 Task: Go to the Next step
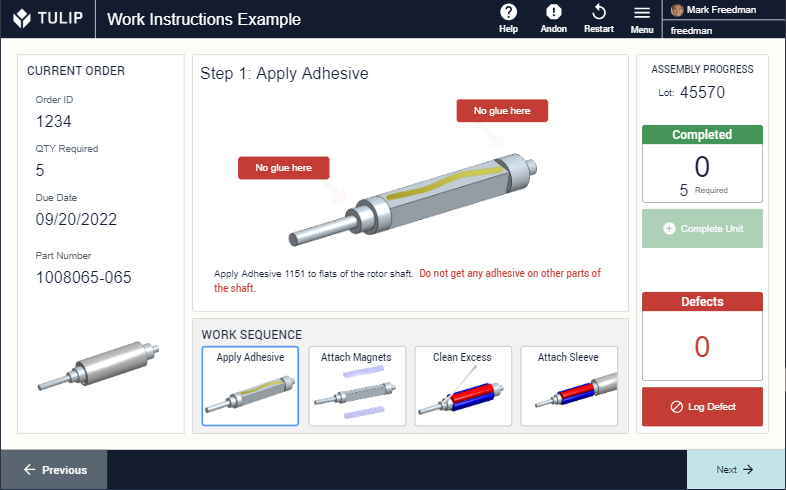tap(736, 469)
